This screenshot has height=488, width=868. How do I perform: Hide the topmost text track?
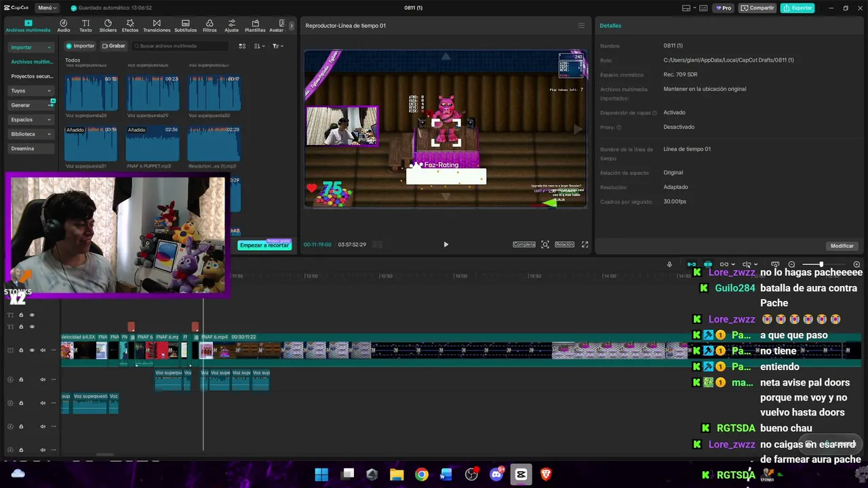point(32,315)
